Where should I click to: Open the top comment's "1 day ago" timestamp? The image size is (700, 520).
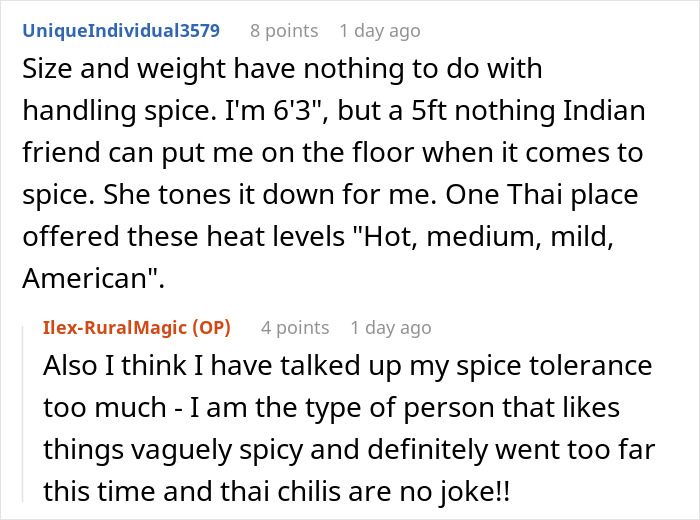[380, 30]
